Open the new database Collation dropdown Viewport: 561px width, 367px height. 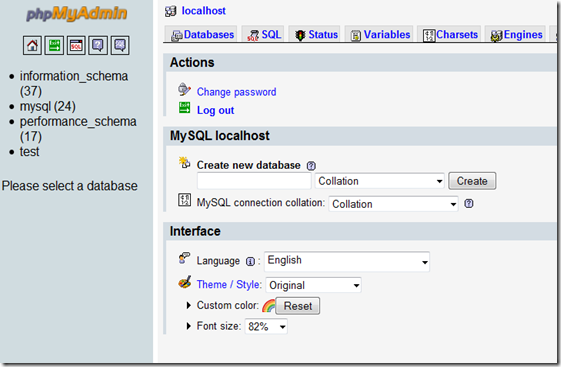point(379,181)
